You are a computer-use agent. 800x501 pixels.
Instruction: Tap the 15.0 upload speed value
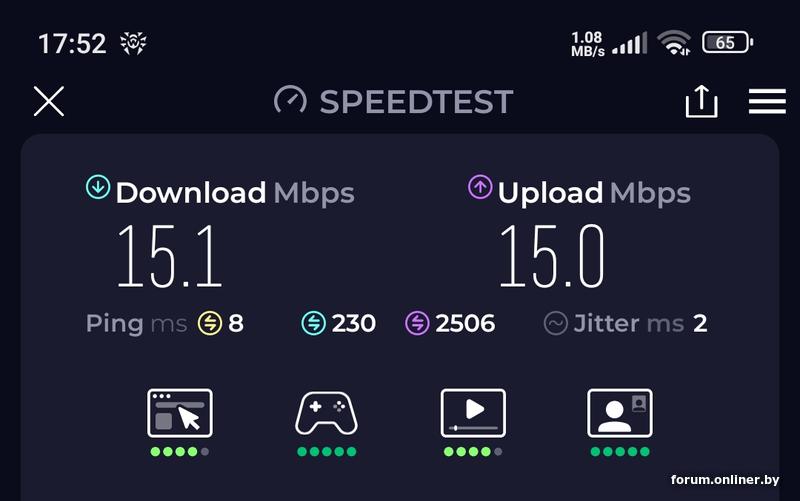[x=552, y=257]
